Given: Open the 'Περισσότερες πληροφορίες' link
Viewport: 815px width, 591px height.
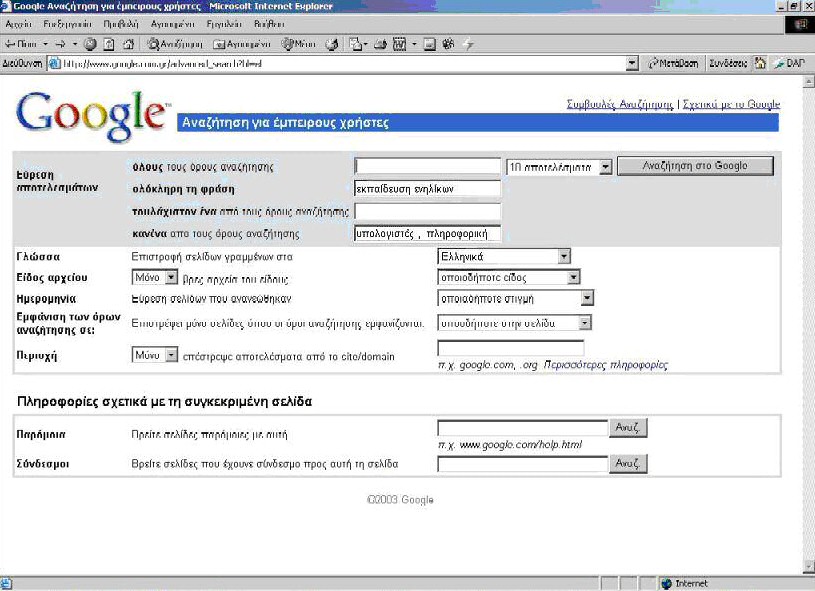Looking at the screenshot, I should tap(606, 365).
